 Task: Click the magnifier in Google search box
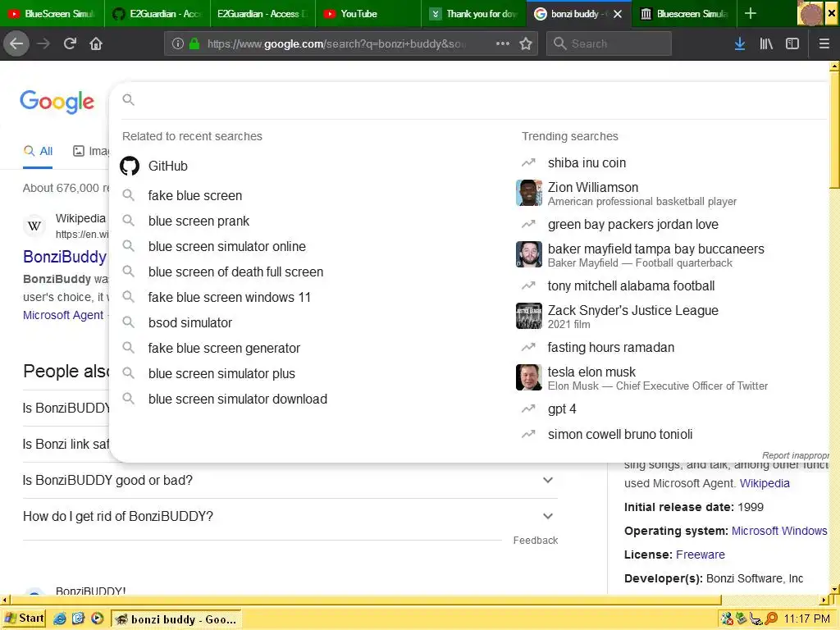click(128, 99)
